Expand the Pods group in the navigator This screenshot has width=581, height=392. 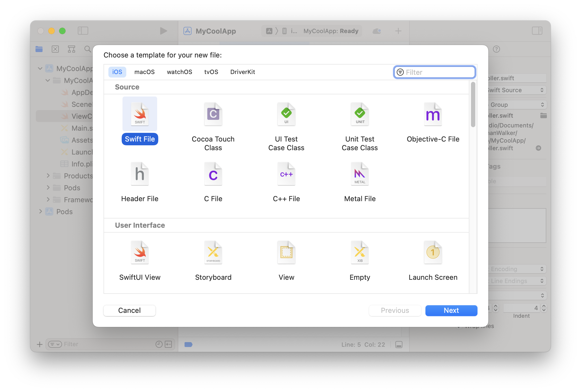tap(48, 188)
